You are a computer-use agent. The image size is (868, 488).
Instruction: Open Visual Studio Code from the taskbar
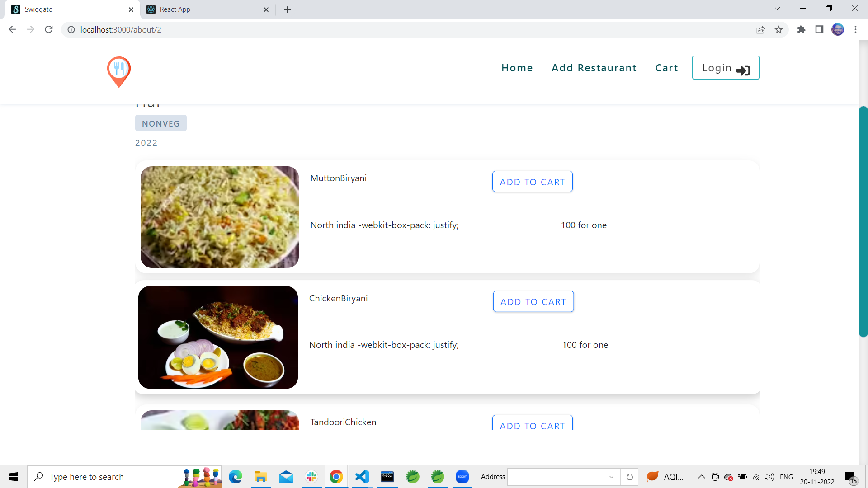point(362,477)
